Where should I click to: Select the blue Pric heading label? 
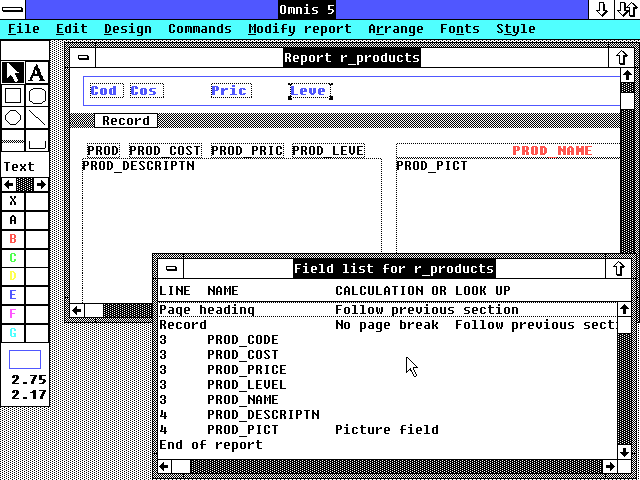[x=231, y=91]
